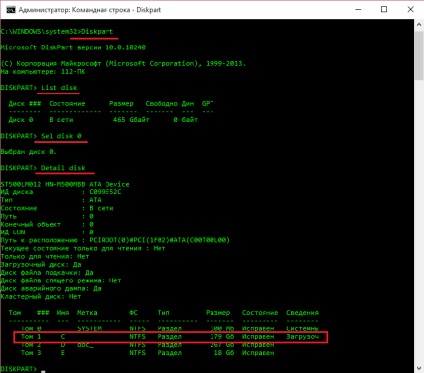This screenshot has height=373, width=424.
Task: Click the 'Том 0' SYSTEM volume row
Action: (170, 328)
